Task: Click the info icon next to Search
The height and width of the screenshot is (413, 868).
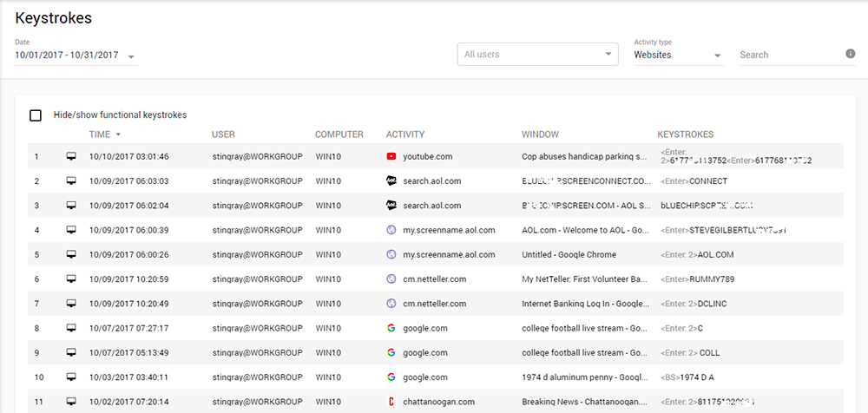Action: 851,54
